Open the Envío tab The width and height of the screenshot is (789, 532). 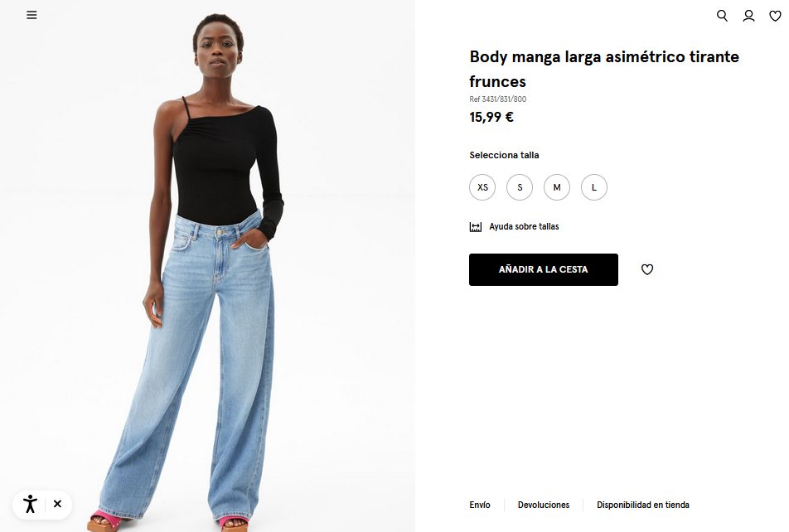coord(480,505)
